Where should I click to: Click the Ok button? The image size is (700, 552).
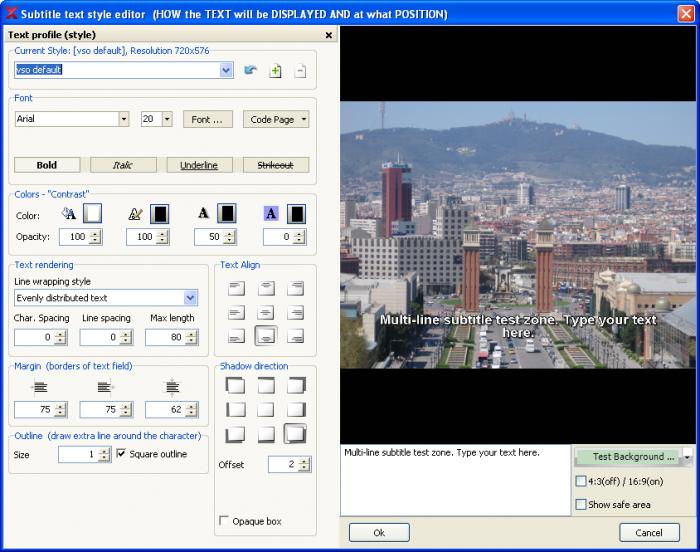click(x=379, y=532)
